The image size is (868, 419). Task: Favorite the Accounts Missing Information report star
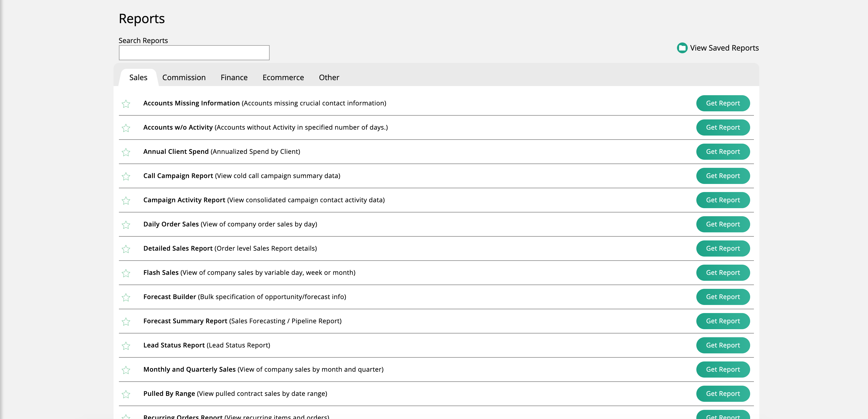click(x=126, y=104)
